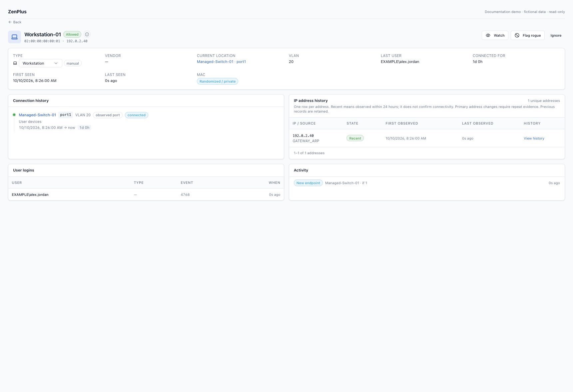Click the State column header

click(352, 123)
